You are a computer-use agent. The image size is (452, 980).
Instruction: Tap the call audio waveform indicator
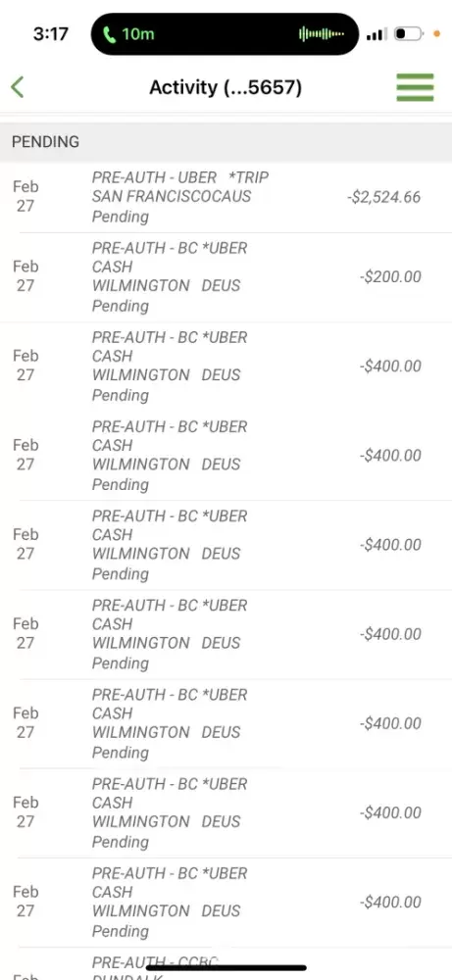(322, 33)
